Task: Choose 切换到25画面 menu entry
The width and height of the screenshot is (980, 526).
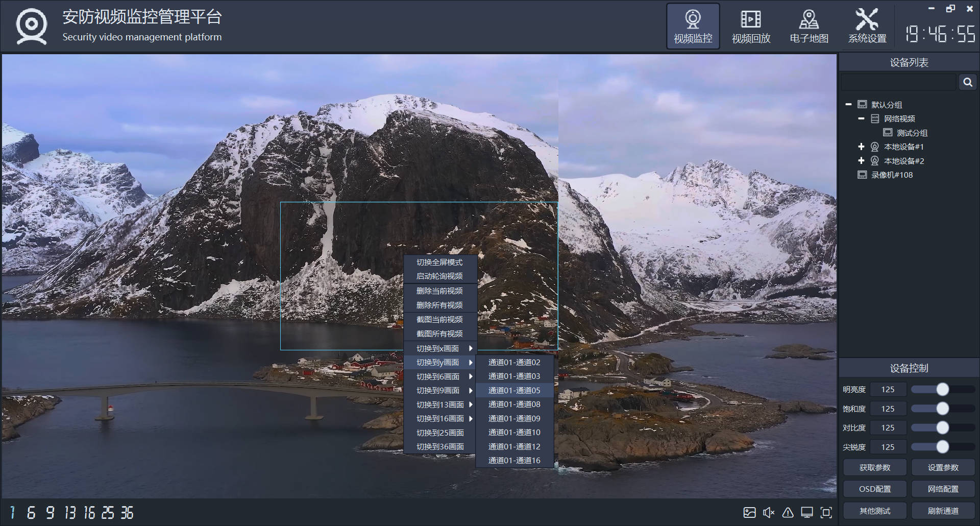Action: click(440, 433)
